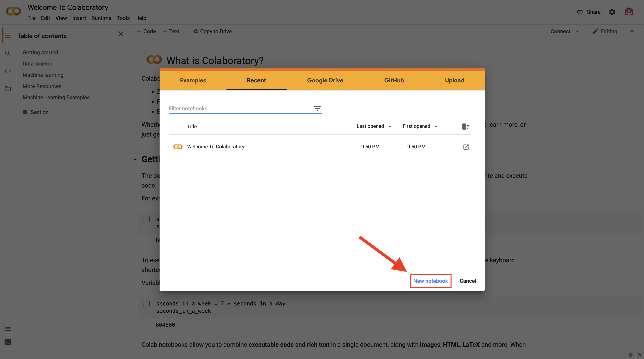The image size is (644, 359).
Task: Collapse the Getting started section triangle
Action: point(135,159)
